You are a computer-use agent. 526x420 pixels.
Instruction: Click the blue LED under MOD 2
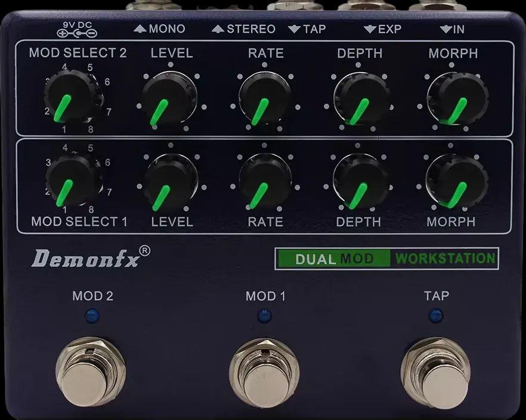pos(91,316)
